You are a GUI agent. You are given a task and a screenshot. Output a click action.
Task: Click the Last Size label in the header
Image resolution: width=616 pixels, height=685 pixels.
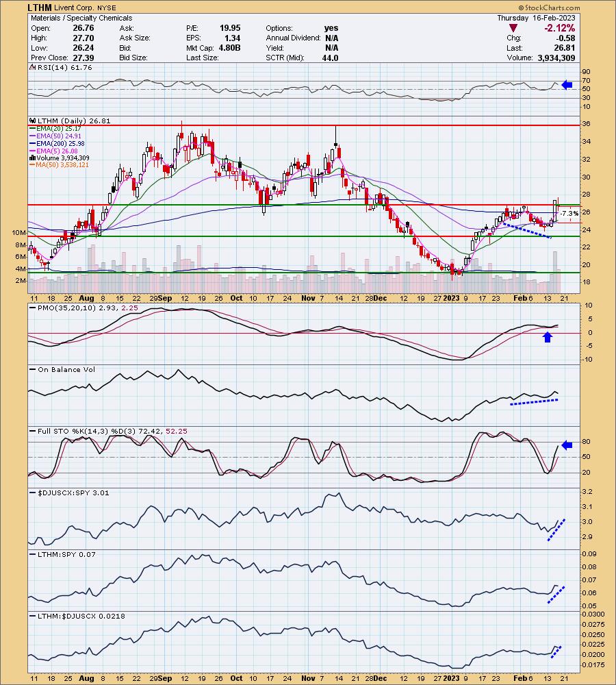click(x=202, y=58)
